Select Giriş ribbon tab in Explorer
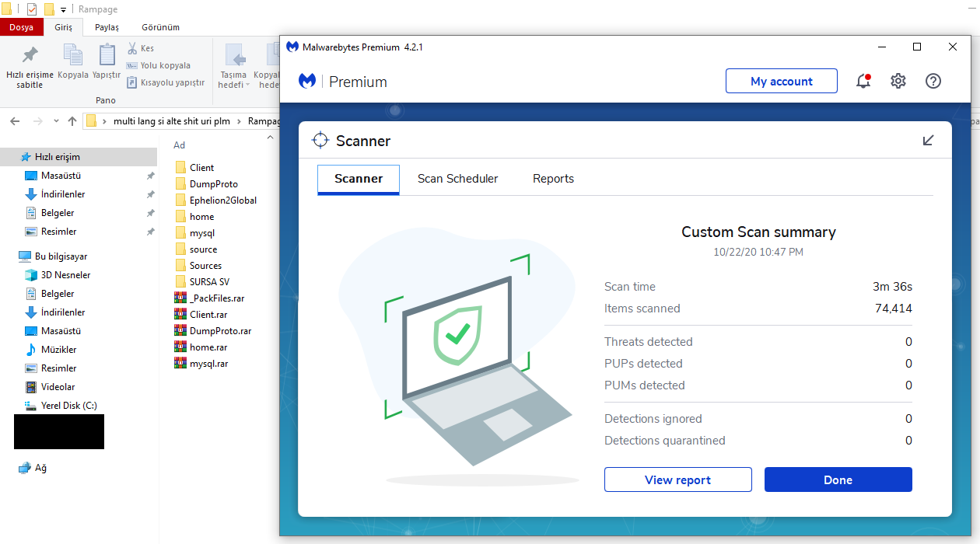Screen dimensions: 980x544 (63, 27)
